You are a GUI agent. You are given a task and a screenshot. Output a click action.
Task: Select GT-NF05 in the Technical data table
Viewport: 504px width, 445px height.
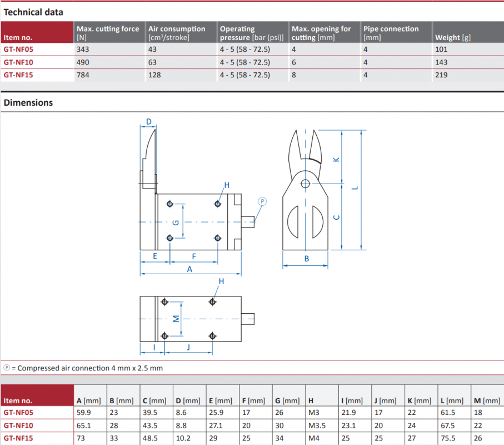pyautogui.click(x=18, y=50)
